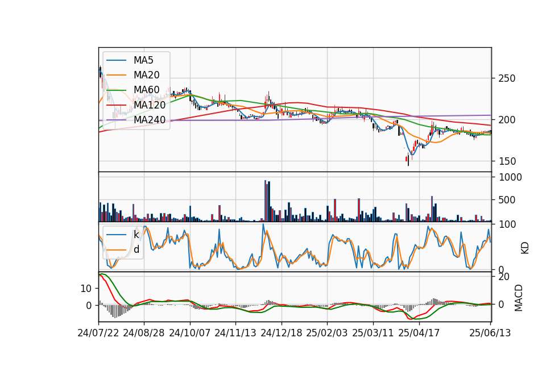The height and width of the screenshot is (392, 546).
Task: Click the 150 price axis label
Action: click(x=507, y=161)
